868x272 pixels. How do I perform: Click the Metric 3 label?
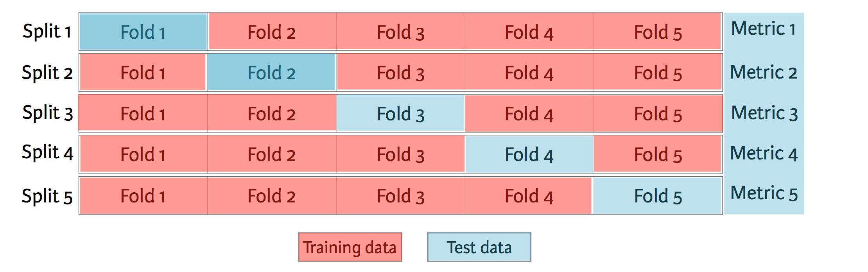pos(764,113)
